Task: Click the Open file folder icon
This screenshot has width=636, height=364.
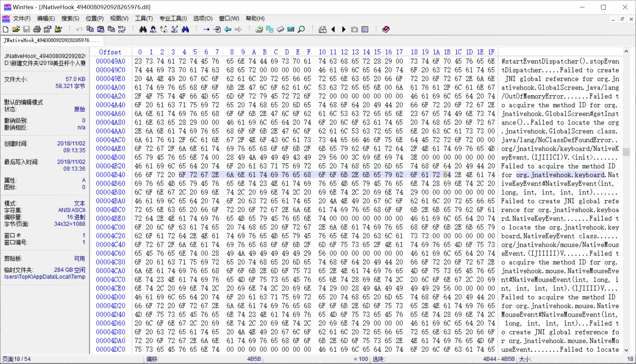Action: (16, 29)
